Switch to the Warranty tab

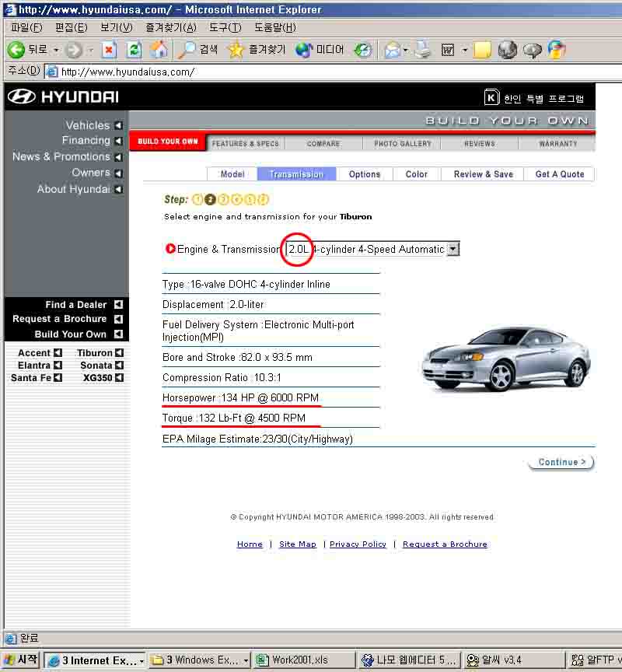tap(557, 144)
